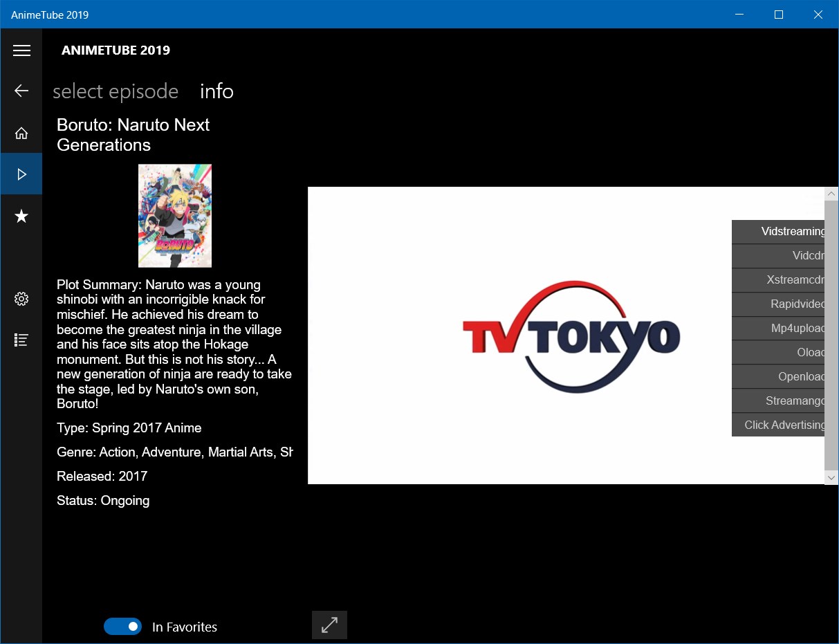Click the Boruto: Naruto Next Generations title
Image resolution: width=839 pixels, height=644 pixels.
[x=133, y=135]
